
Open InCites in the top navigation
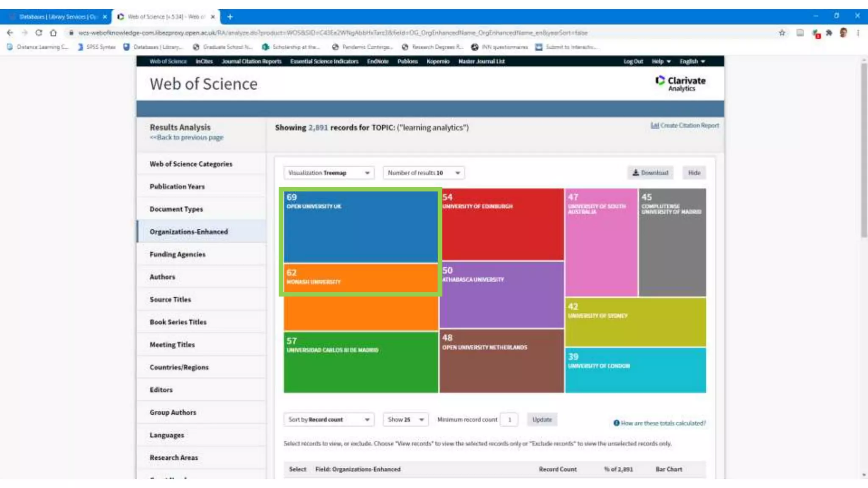(x=204, y=61)
